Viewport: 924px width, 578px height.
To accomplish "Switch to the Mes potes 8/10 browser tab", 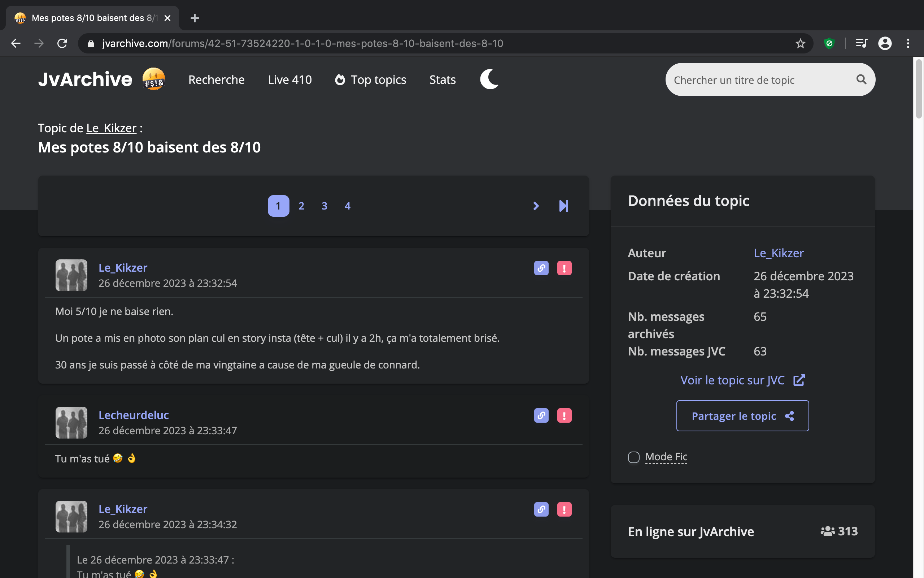I will pyautogui.click(x=92, y=18).
